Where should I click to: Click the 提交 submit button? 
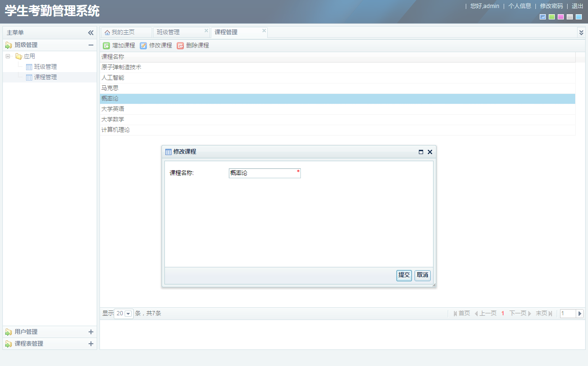(404, 275)
